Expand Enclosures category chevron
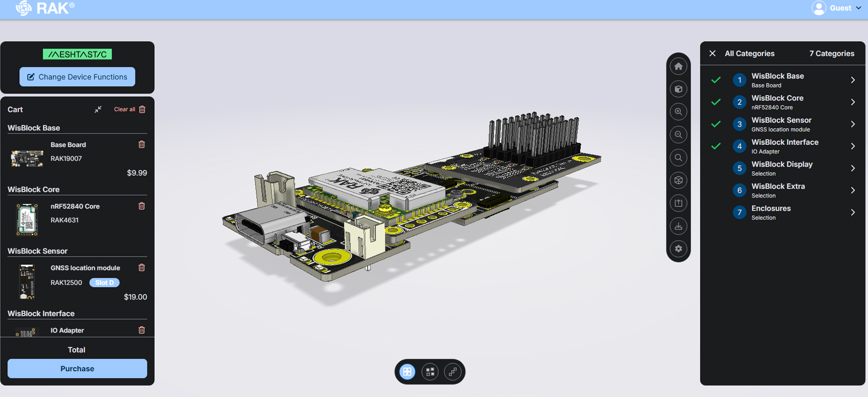Viewport: 868px width, 397px height. click(853, 212)
